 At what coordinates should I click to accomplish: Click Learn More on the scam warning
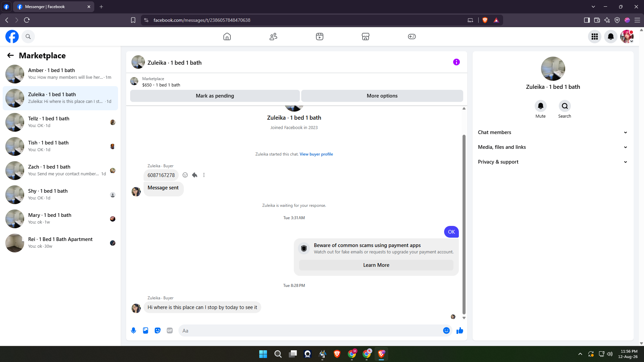(x=376, y=265)
